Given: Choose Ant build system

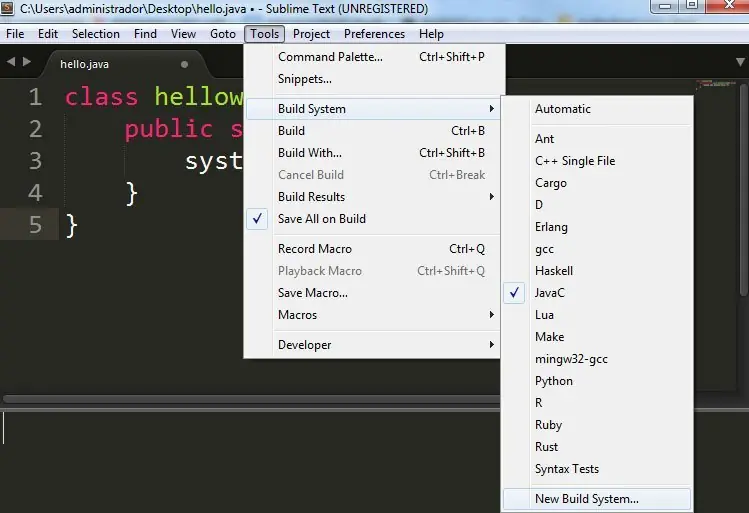Looking at the screenshot, I should (x=597, y=139).
